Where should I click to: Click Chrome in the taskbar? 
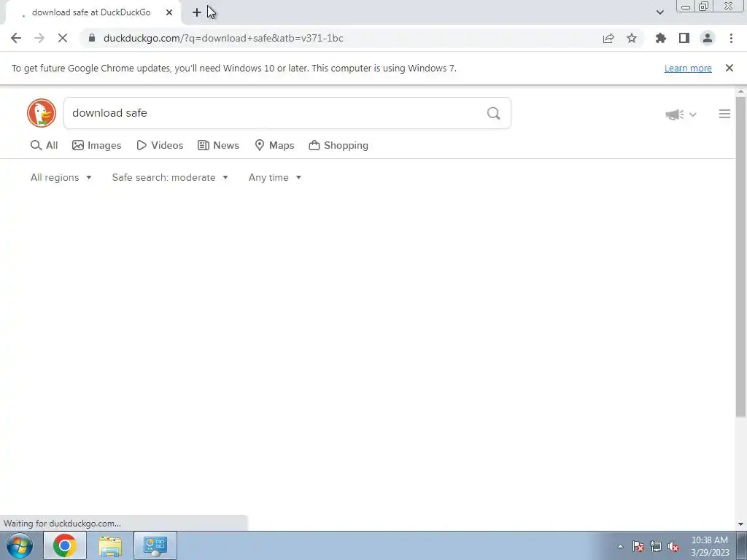tap(65, 545)
